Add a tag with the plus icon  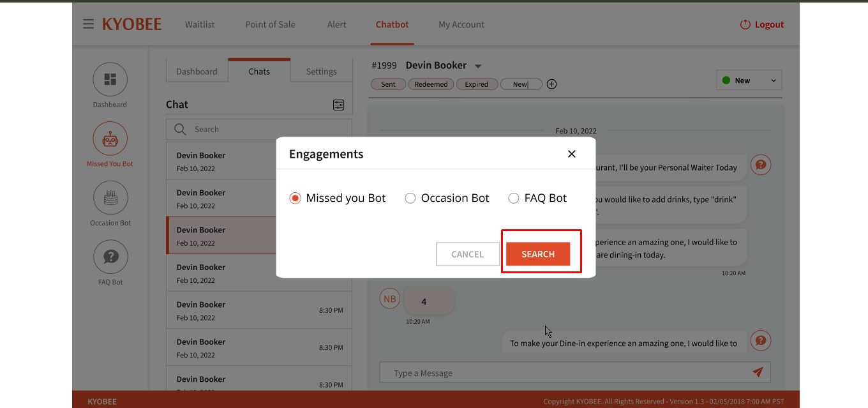pyautogui.click(x=552, y=84)
